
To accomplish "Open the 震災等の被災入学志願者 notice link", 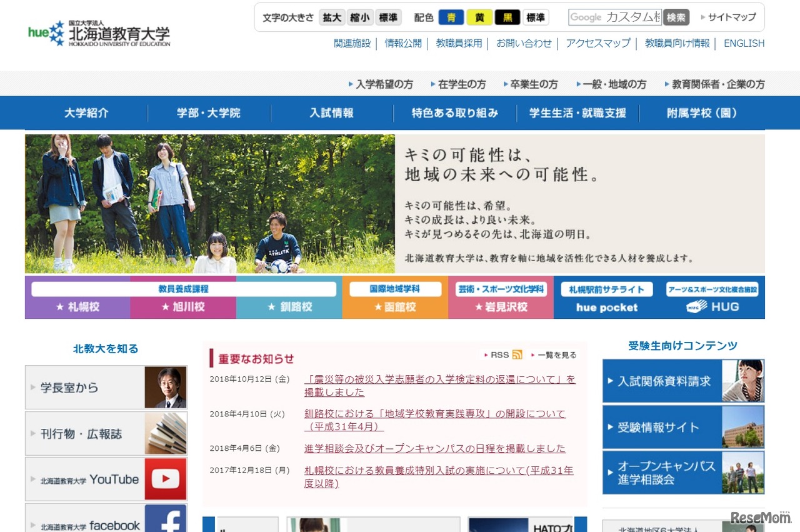I will pyautogui.click(x=440, y=386).
